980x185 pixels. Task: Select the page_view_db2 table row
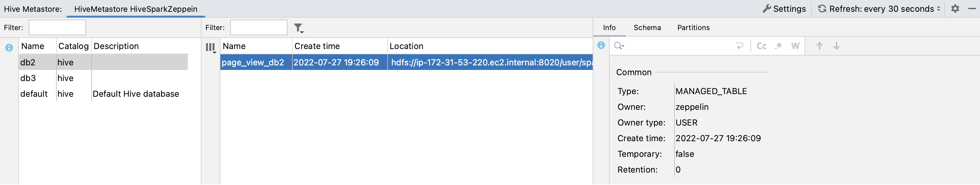[253, 62]
